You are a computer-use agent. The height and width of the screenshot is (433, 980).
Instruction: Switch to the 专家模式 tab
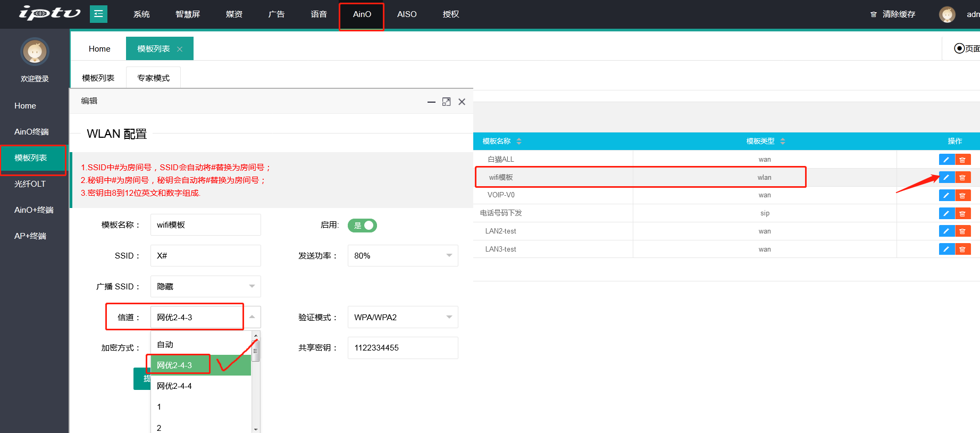click(x=153, y=78)
